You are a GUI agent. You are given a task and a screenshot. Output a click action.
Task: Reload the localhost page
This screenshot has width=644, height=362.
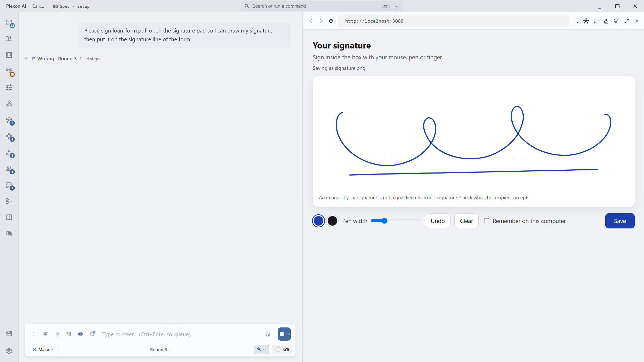click(x=331, y=21)
